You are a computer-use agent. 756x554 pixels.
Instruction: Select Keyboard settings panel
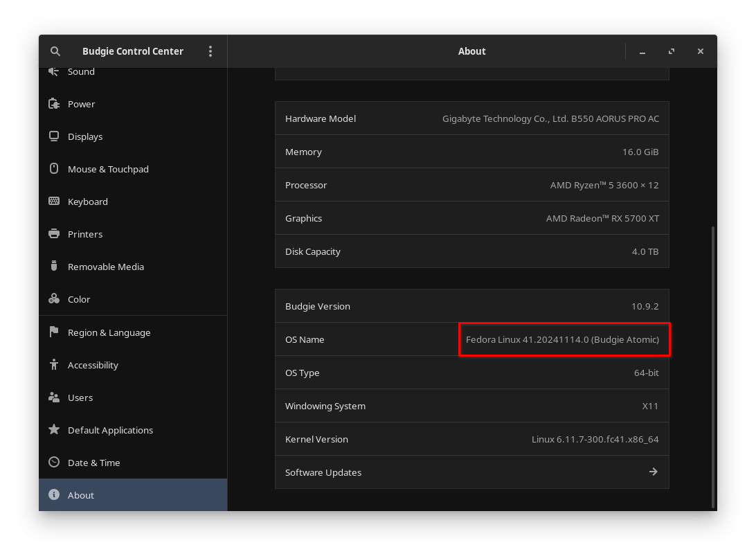tap(133, 202)
